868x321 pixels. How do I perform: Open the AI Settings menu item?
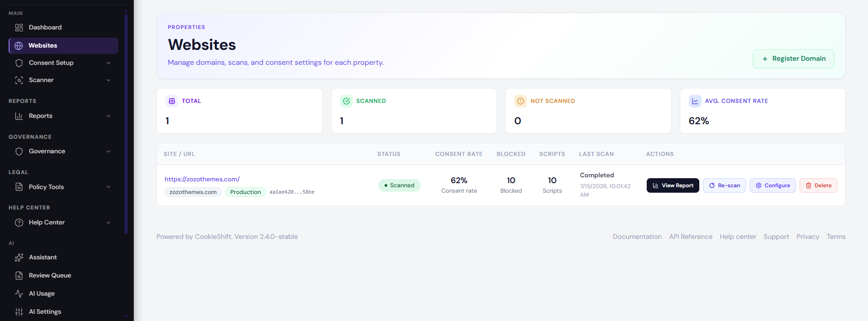coord(63,312)
